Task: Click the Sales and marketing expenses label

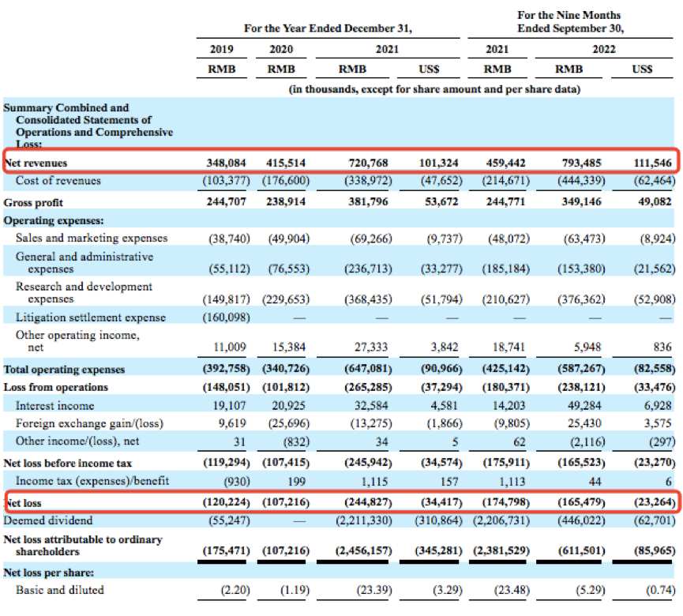Action: click(x=92, y=238)
